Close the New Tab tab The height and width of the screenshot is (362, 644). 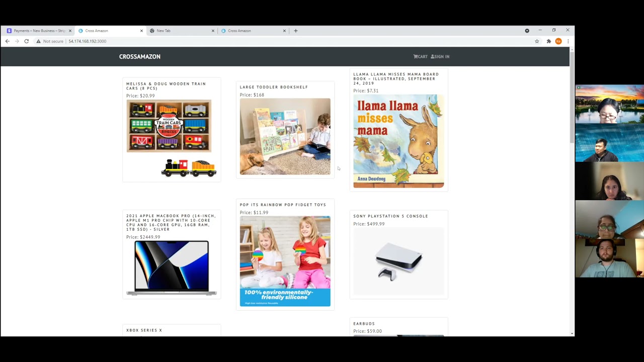(x=213, y=31)
